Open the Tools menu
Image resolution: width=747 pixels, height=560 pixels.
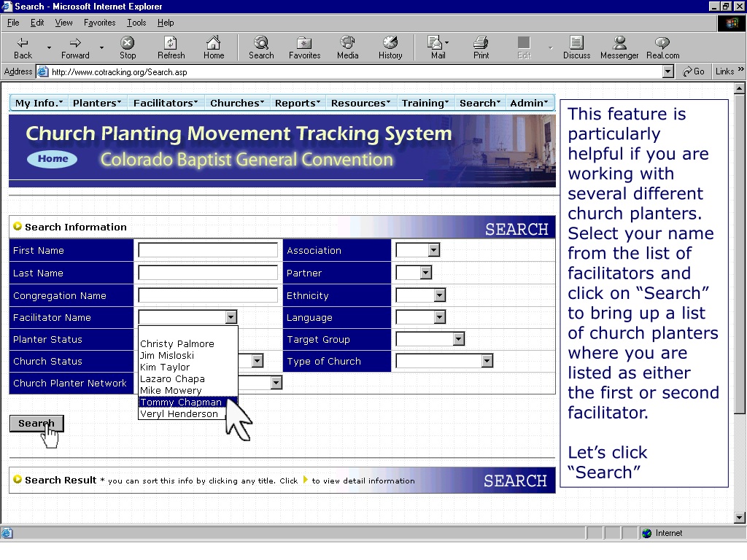click(x=136, y=23)
